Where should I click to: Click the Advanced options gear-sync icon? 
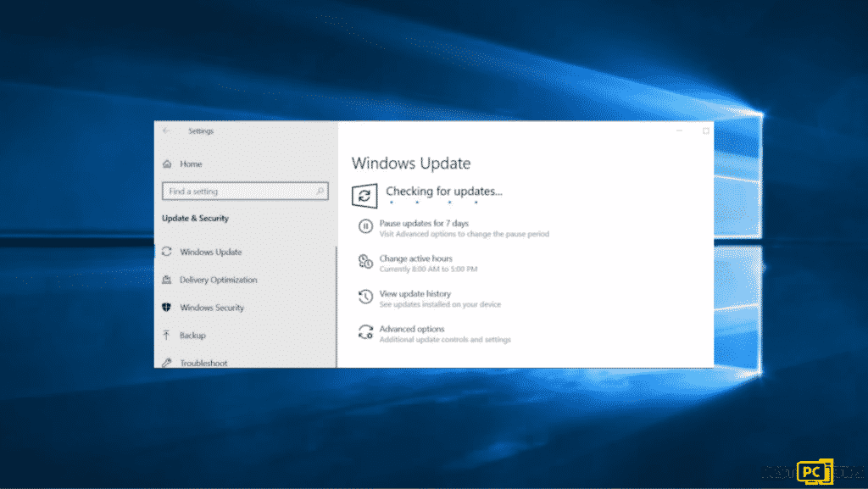(365, 332)
